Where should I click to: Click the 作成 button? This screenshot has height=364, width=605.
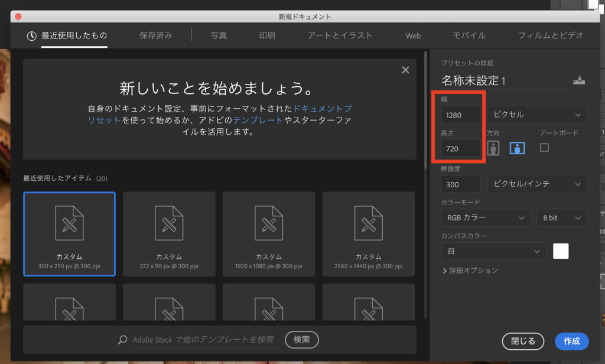click(x=571, y=341)
